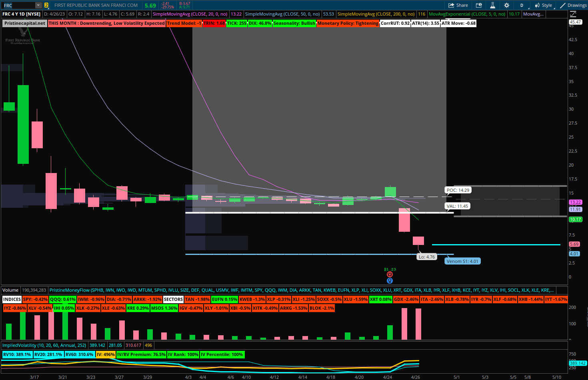Click the TICK: 255 label
The image size is (588, 380).
coord(237,23)
